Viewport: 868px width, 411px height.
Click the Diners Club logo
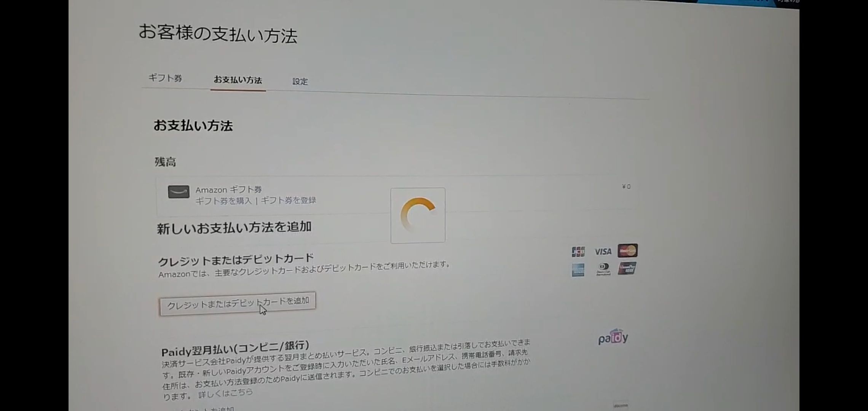[603, 269]
